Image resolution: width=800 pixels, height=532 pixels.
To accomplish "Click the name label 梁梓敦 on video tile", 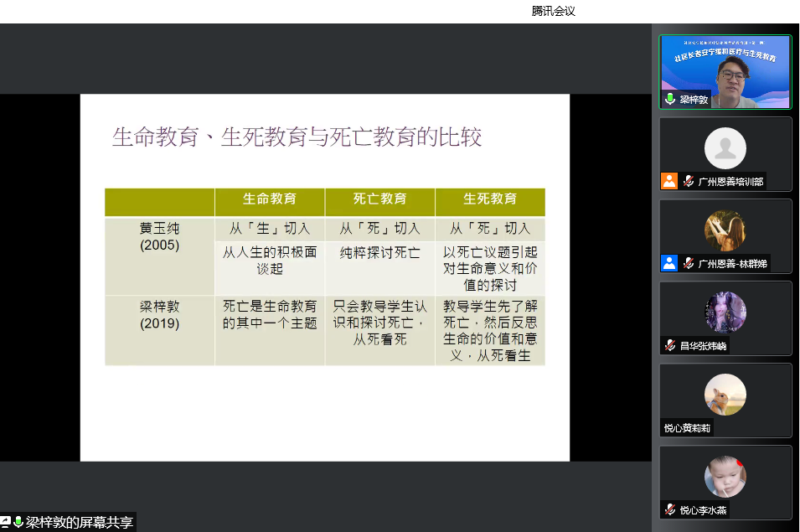I will click(x=694, y=100).
